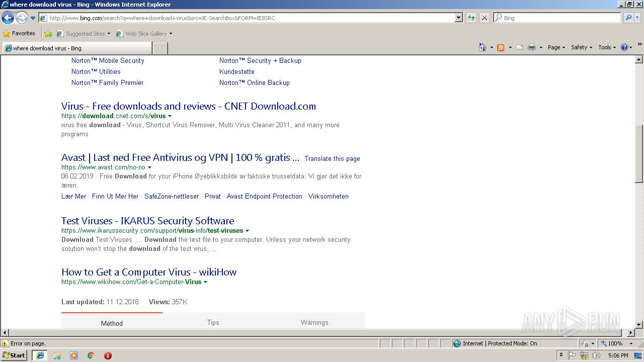Open Norton Family Premier link
Screen dimensions: 644x362
point(108,82)
